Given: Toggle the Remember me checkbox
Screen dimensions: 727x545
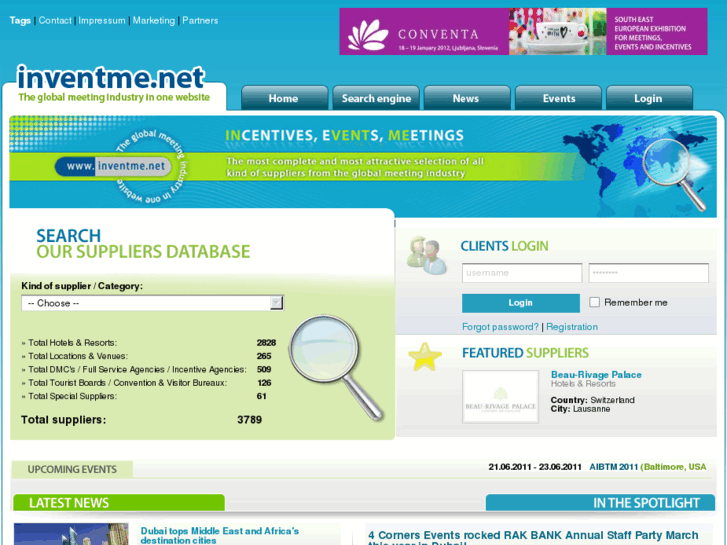Looking at the screenshot, I should pyautogui.click(x=594, y=302).
